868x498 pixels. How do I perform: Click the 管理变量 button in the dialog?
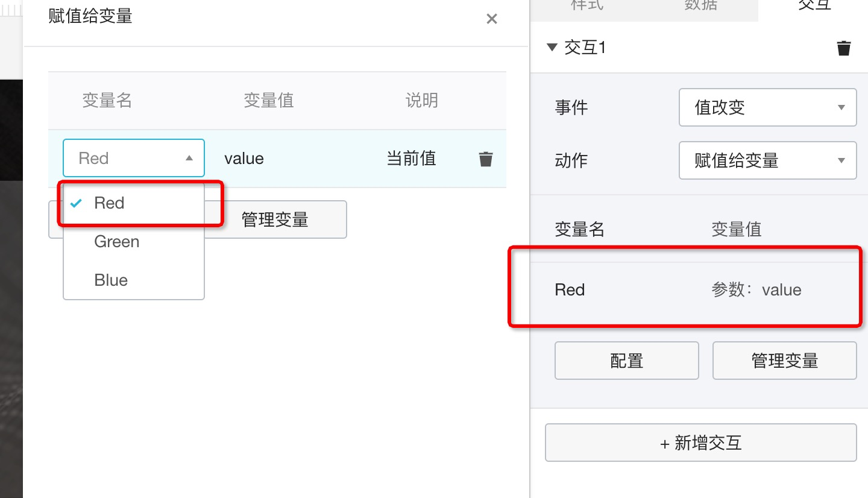coord(275,219)
